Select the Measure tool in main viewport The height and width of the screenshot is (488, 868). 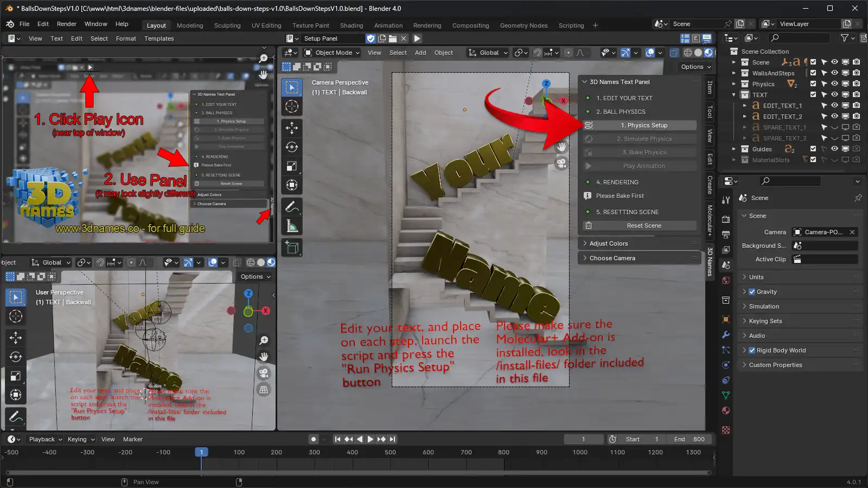pos(292,226)
